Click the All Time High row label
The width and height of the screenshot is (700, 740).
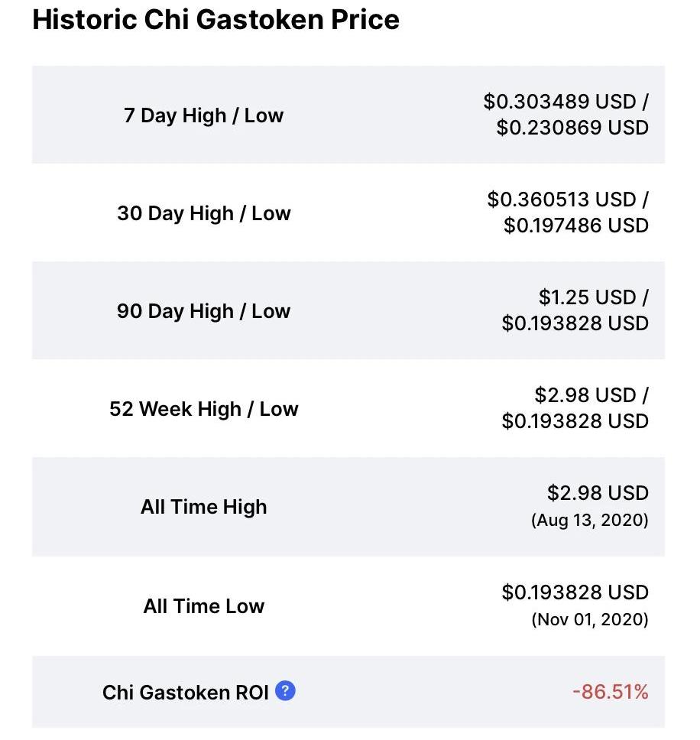tap(204, 507)
